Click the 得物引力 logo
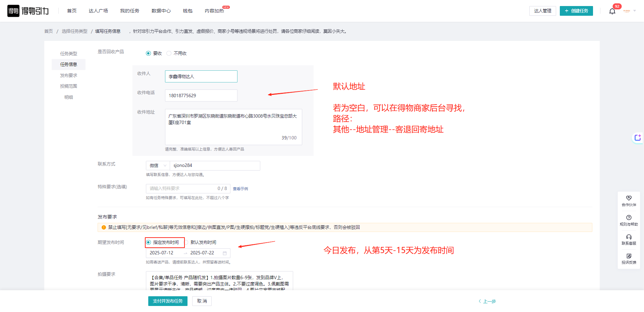644x312 pixels. tap(28, 11)
